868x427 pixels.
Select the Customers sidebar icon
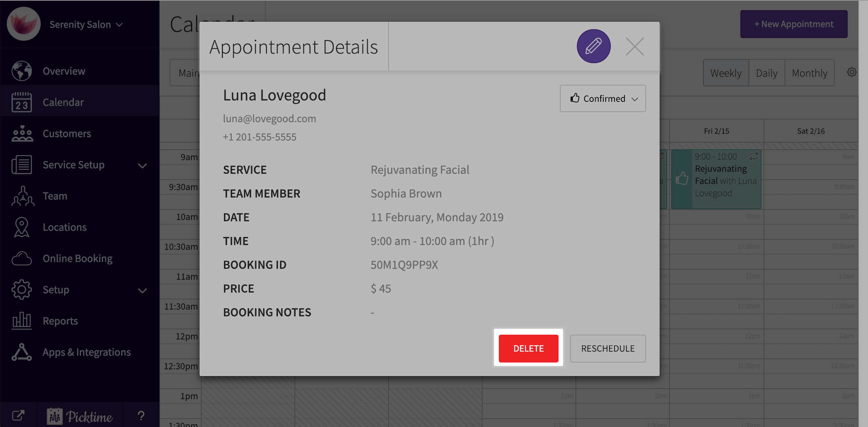coord(22,133)
